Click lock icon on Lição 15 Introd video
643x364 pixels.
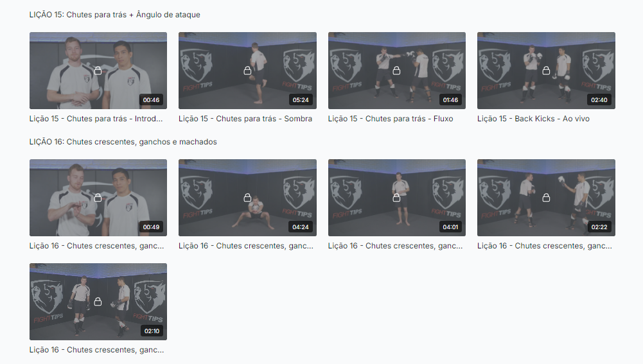click(98, 71)
